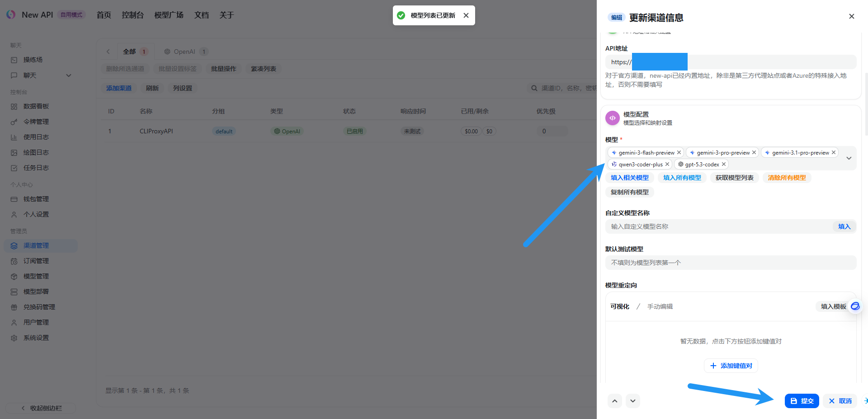Click the scroll down arrow button

(632, 401)
